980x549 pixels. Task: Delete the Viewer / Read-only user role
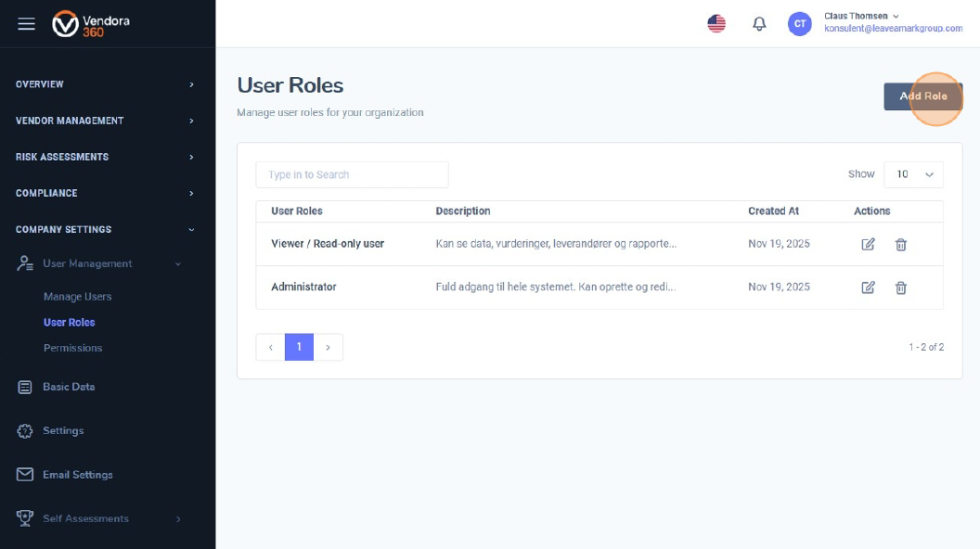pyautogui.click(x=900, y=244)
